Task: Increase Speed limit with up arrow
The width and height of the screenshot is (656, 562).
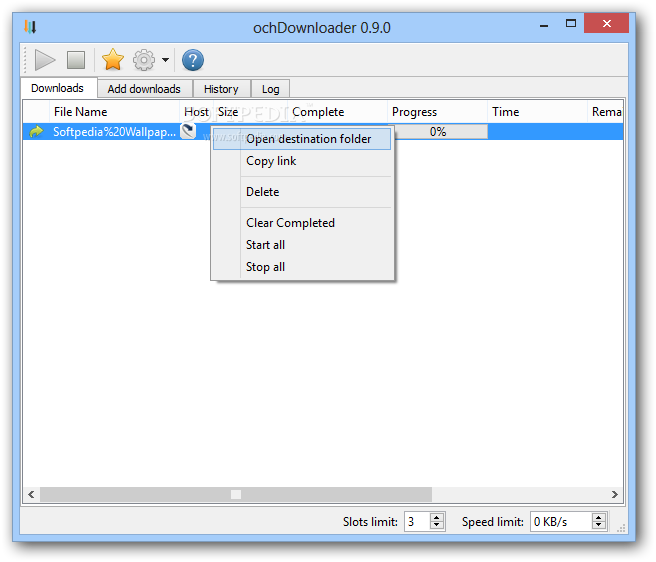Action: click(x=599, y=517)
